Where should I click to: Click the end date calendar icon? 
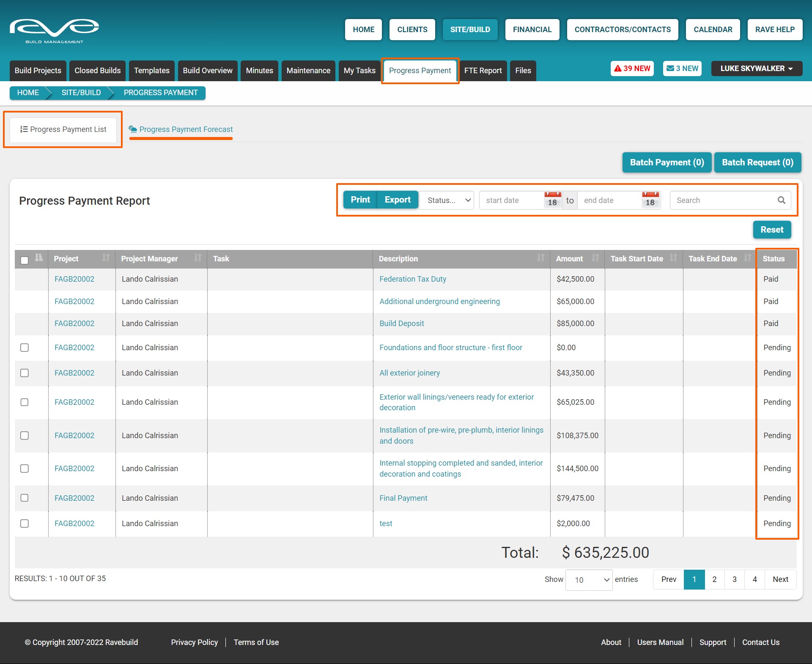(x=650, y=200)
